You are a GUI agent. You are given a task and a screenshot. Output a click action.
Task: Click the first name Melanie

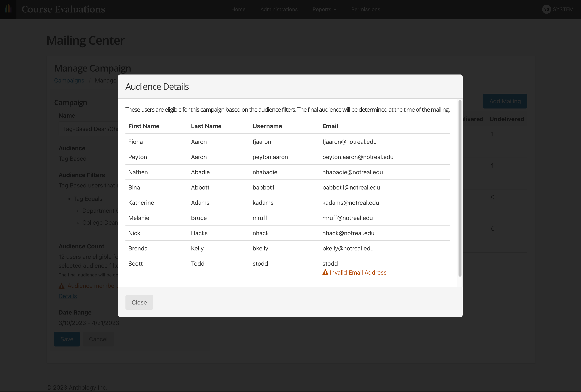click(139, 218)
